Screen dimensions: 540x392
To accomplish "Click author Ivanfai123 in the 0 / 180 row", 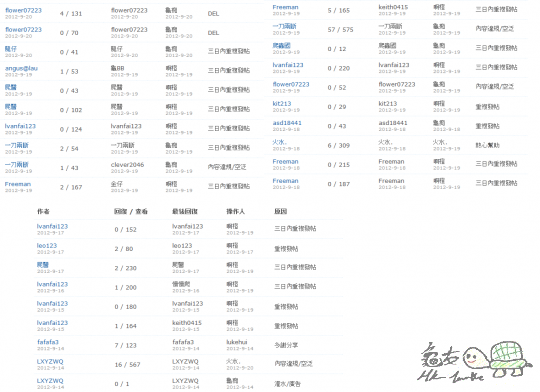I will pyautogui.click(x=52, y=303).
